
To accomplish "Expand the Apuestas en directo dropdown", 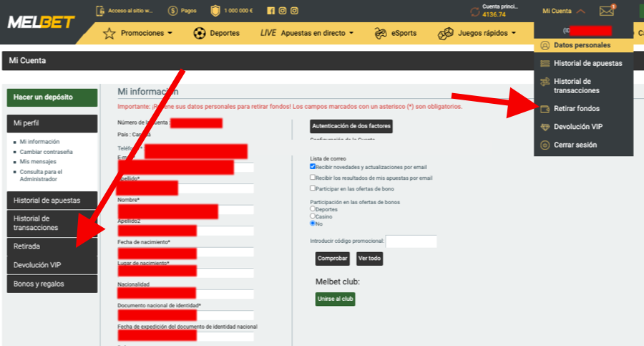I will click(351, 33).
